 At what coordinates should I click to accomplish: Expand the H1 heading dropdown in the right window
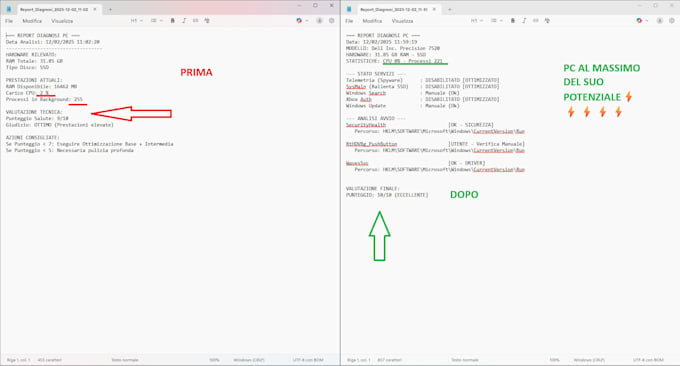[x=477, y=21]
